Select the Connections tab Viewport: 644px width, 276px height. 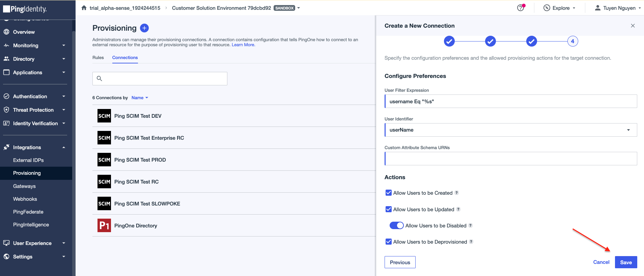point(125,57)
